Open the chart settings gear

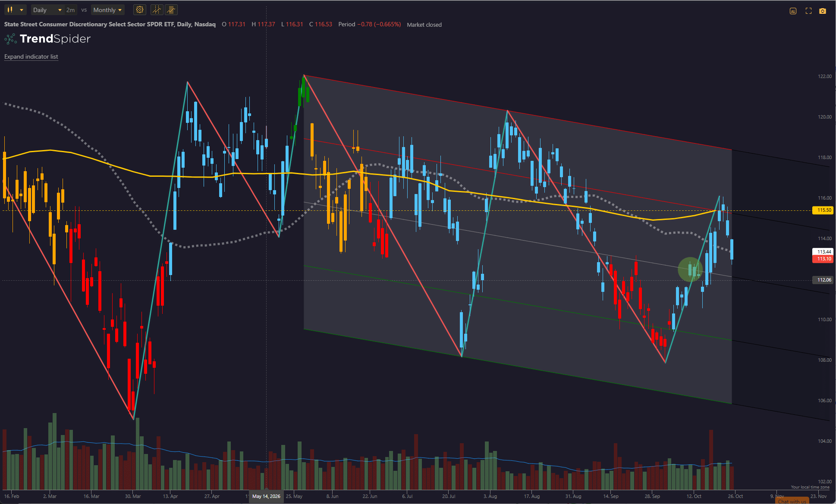(139, 10)
